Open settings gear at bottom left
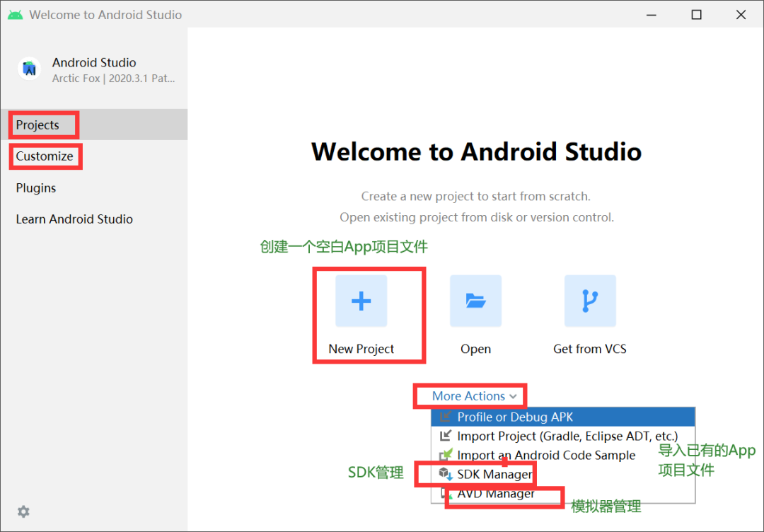The width and height of the screenshot is (764, 532). (23, 511)
